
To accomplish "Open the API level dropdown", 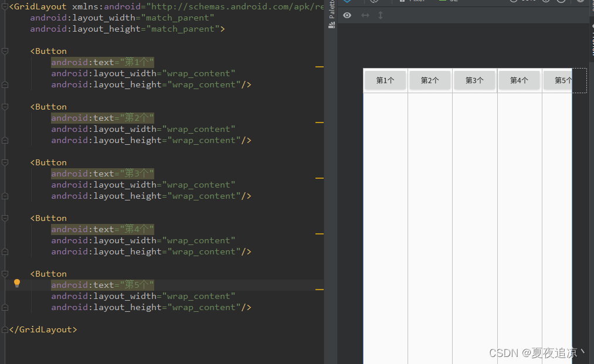I will (449, 2).
